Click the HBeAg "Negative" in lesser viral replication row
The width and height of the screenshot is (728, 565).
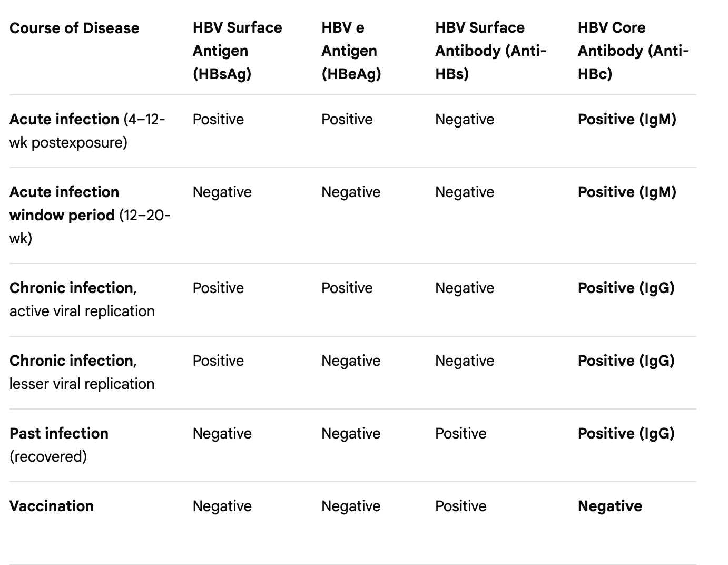tap(351, 361)
